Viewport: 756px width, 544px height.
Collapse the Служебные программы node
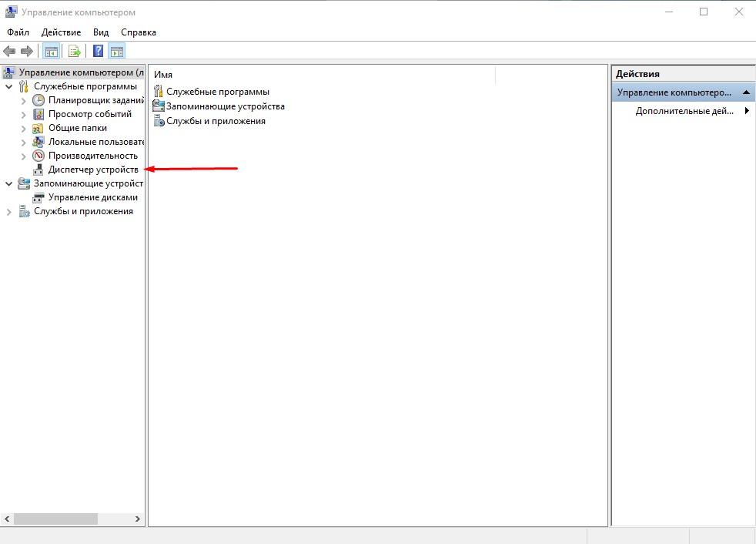8,87
